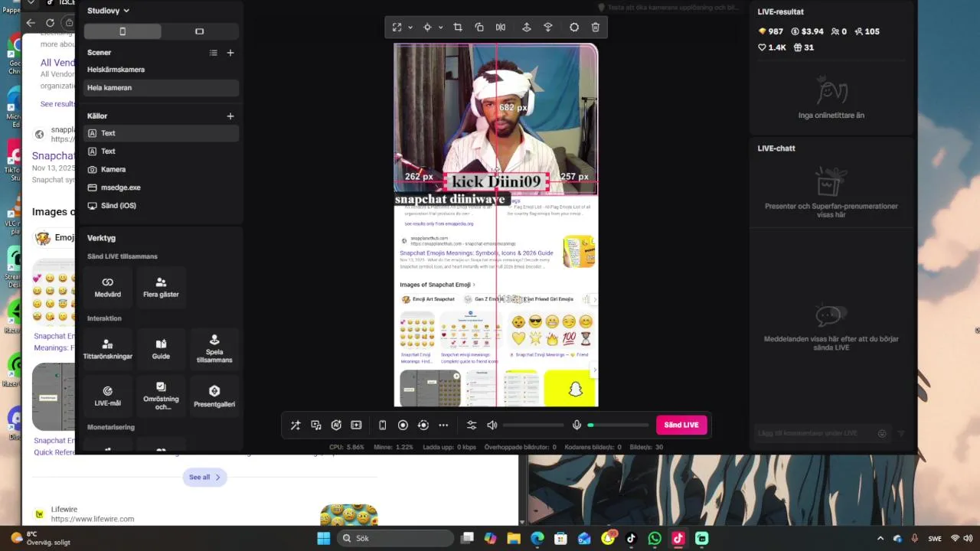The height and width of the screenshot is (551, 980).
Task: Open the AI hexagon tool
Action: [x=336, y=425]
